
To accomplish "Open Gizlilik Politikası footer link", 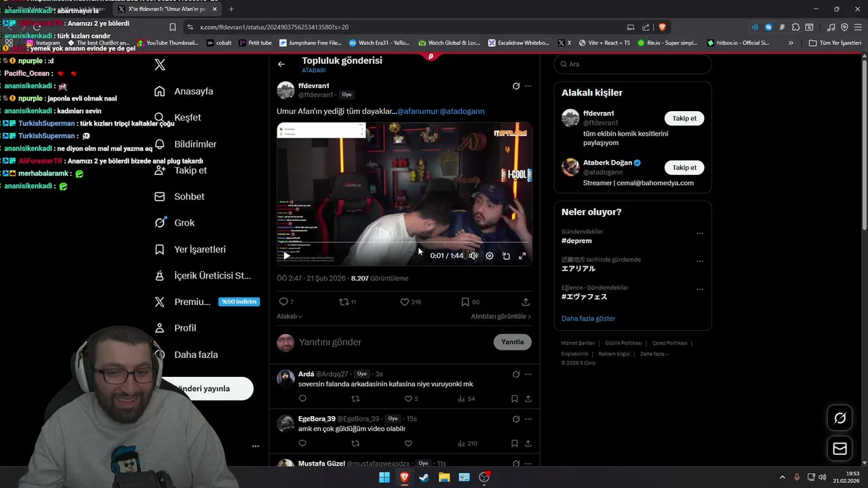I will 623,343.
